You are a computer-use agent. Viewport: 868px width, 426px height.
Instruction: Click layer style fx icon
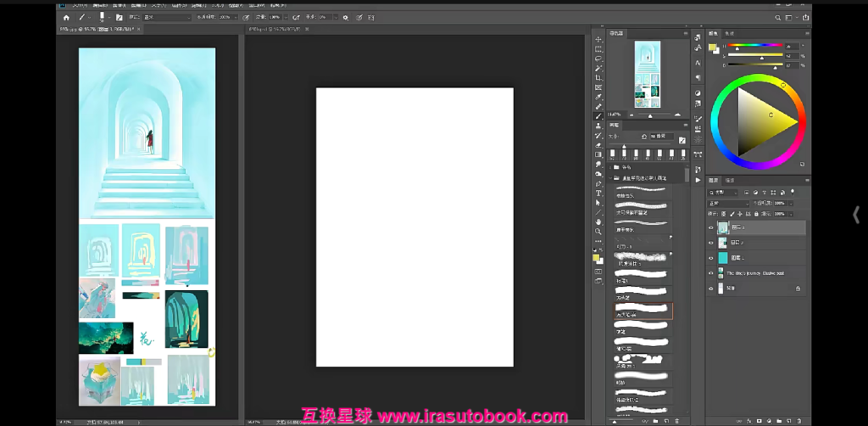click(x=749, y=421)
